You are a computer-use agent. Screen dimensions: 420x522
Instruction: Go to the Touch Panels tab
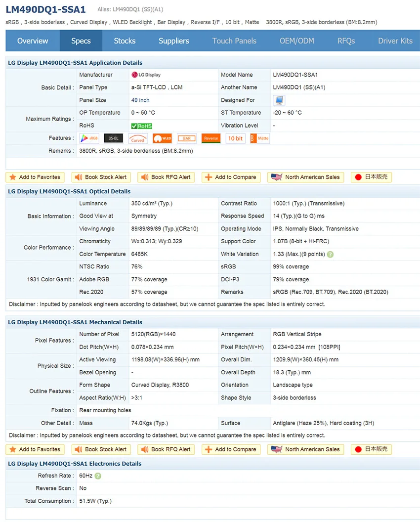[x=234, y=41]
